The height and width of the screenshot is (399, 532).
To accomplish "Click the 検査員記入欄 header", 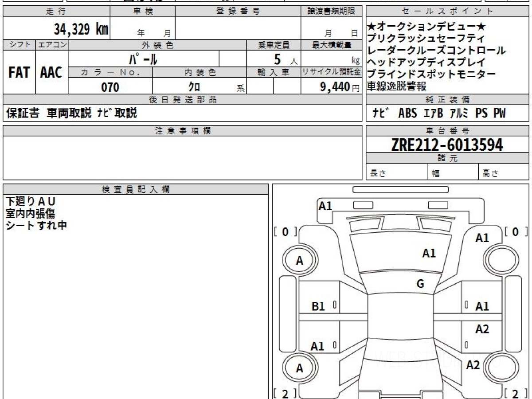I will 136,189.
